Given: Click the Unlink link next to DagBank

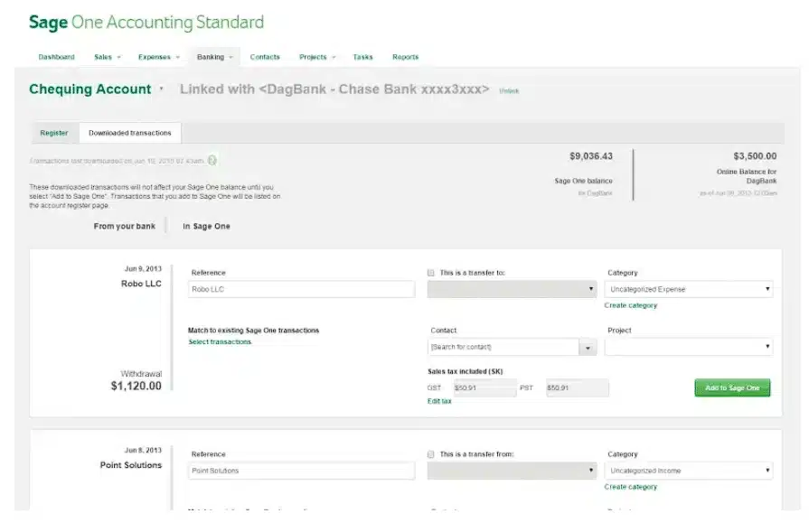Looking at the screenshot, I should 509,90.
